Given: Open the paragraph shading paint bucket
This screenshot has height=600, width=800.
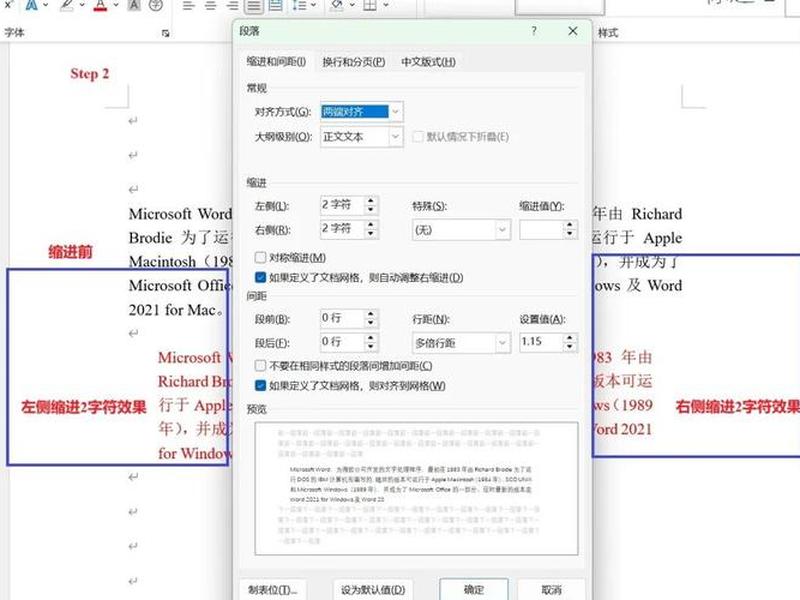Looking at the screenshot, I should (337, 5).
